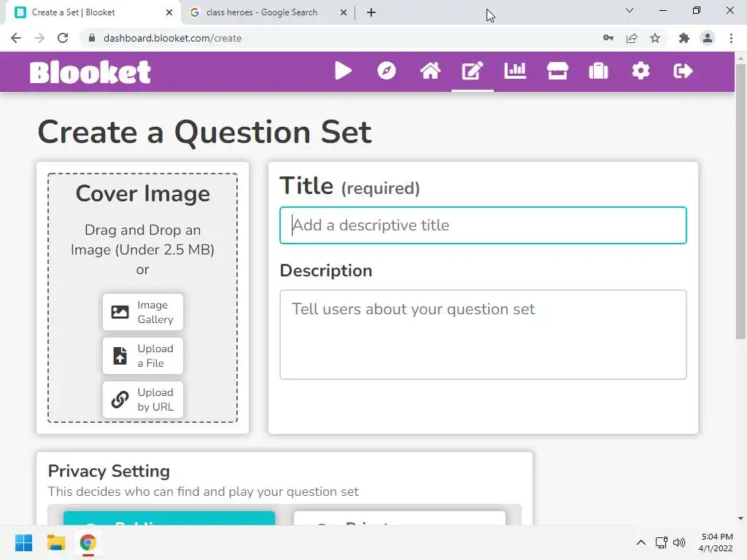747x560 pixels.
Task: Open File Explorer from taskbar
Action: tap(55, 542)
